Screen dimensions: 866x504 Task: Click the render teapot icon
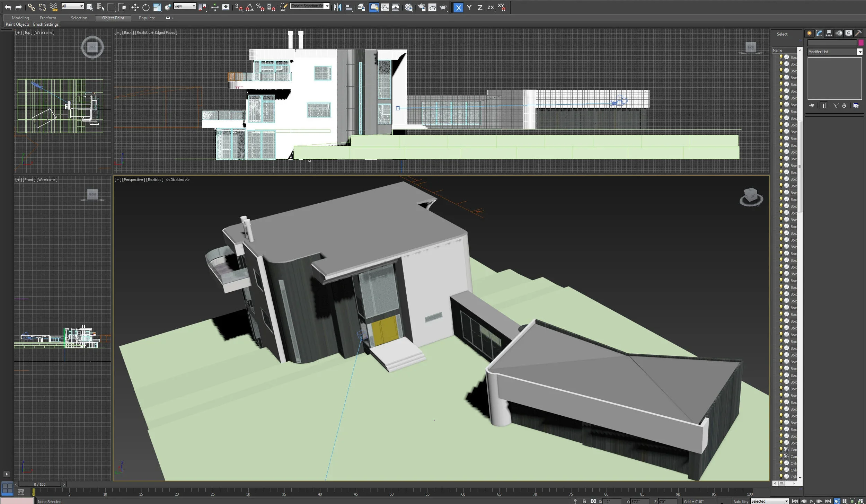coord(443,7)
